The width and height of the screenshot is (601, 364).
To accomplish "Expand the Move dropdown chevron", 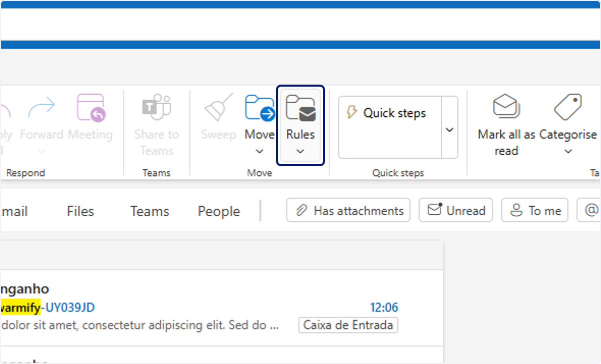I will point(259,151).
